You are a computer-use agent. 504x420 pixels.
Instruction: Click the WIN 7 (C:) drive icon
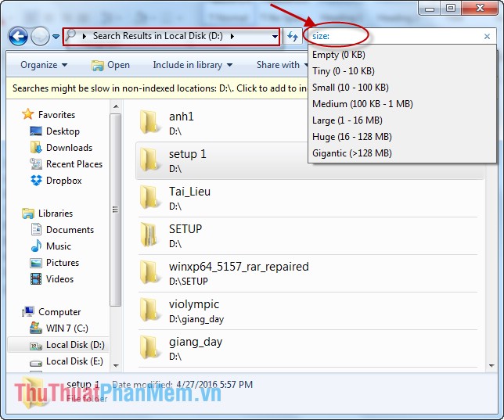(36, 328)
